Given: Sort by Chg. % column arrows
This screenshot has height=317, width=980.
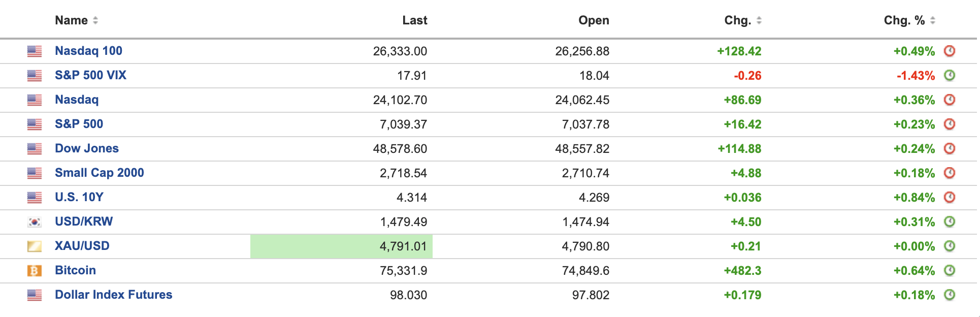Looking at the screenshot, I should (x=933, y=20).
